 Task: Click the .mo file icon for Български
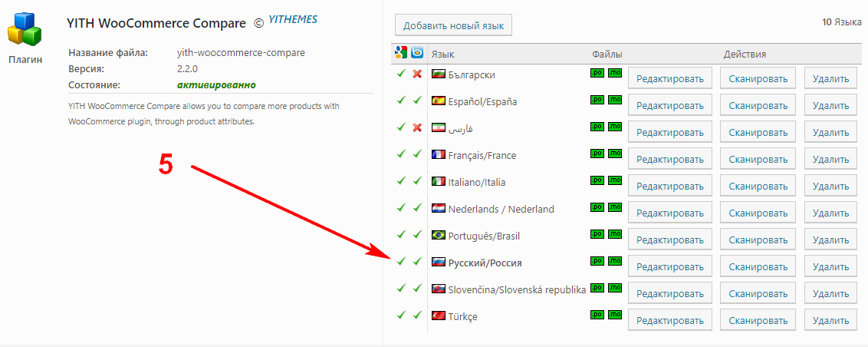coord(614,73)
